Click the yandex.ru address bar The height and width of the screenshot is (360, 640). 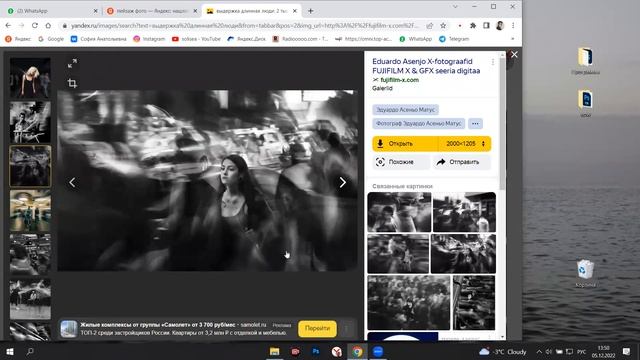[245, 26]
